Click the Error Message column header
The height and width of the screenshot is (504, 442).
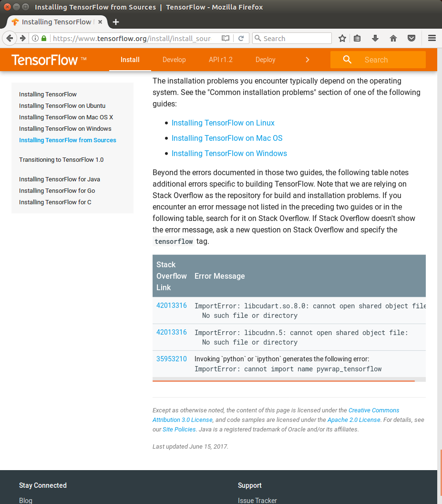(x=220, y=276)
